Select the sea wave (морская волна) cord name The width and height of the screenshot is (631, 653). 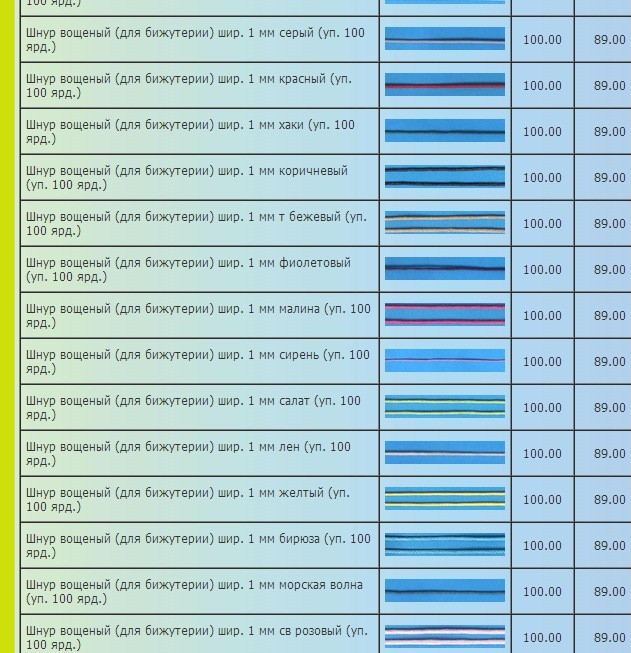(194, 592)
